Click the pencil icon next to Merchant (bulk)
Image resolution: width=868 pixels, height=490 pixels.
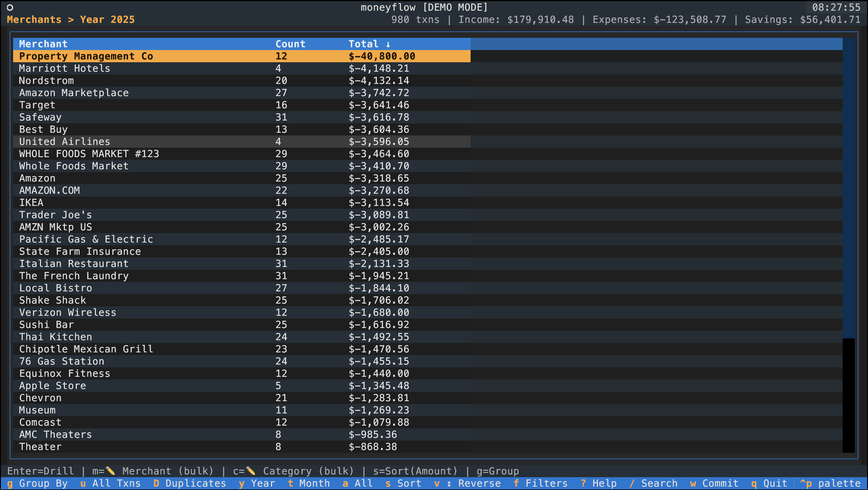[x=110, y=471]
